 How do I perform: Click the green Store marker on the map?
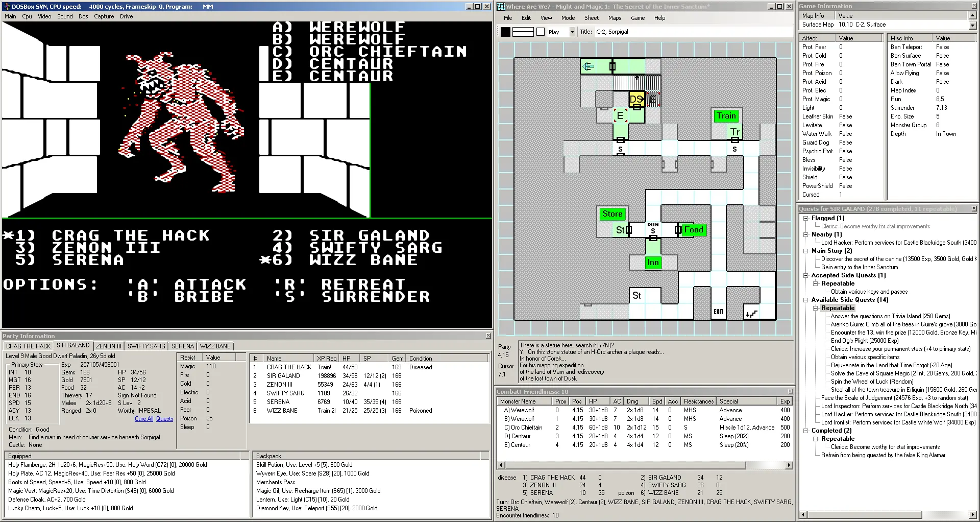[x=612, y=214]
